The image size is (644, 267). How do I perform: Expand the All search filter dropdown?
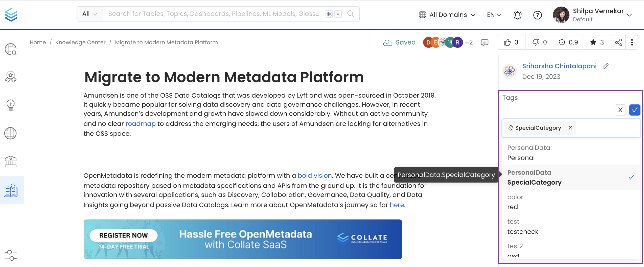[90, 14]
